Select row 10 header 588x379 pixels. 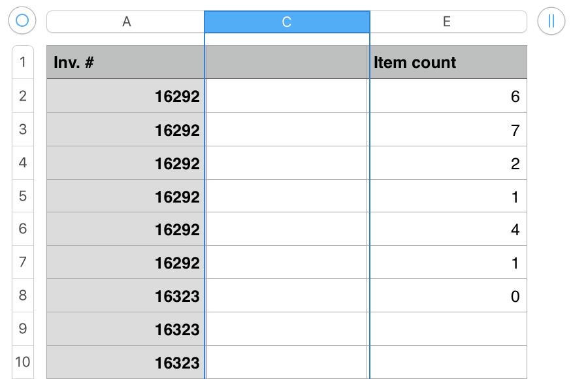23,362
